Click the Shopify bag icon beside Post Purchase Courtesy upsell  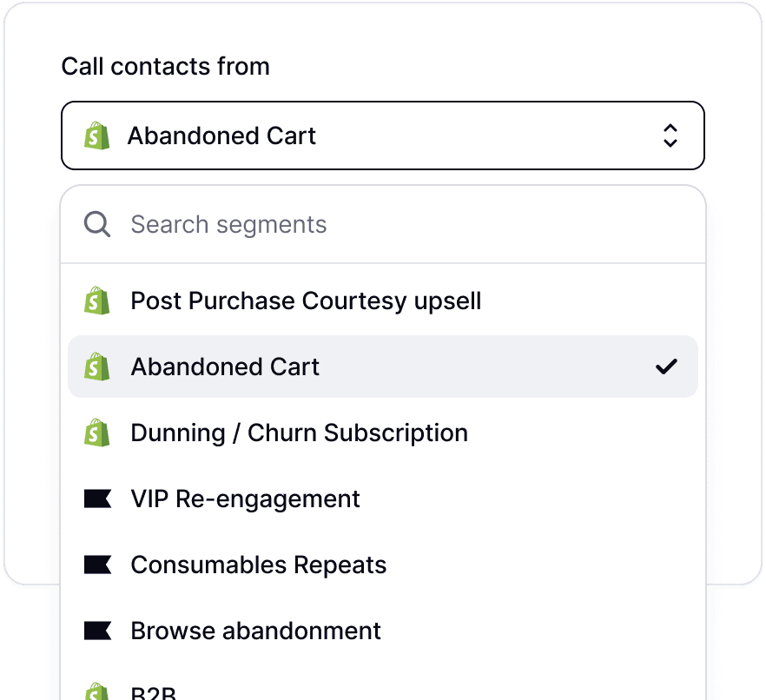tap(98, 300)
